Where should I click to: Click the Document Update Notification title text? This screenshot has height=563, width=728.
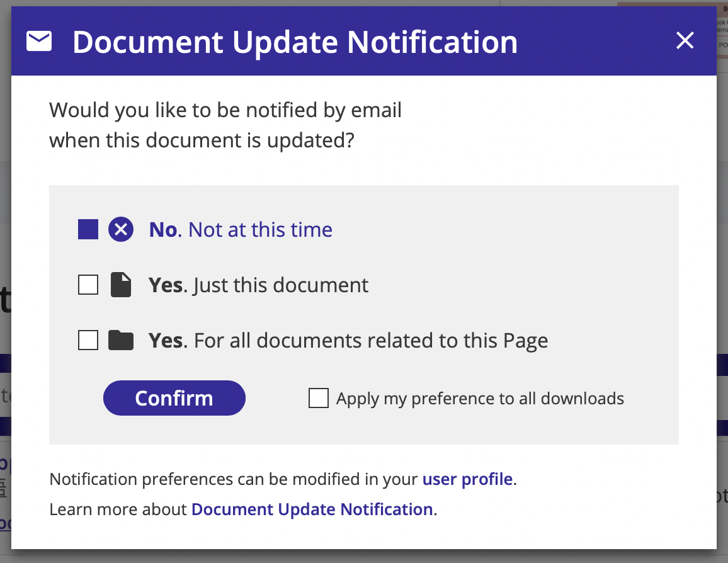coord(295,42)
